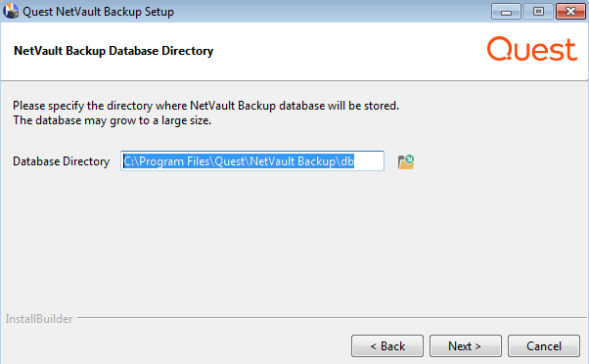Viewport: 589px width, 364px height.
Task: Click the 'Database Directory' field label
Action: coord(62,161)
